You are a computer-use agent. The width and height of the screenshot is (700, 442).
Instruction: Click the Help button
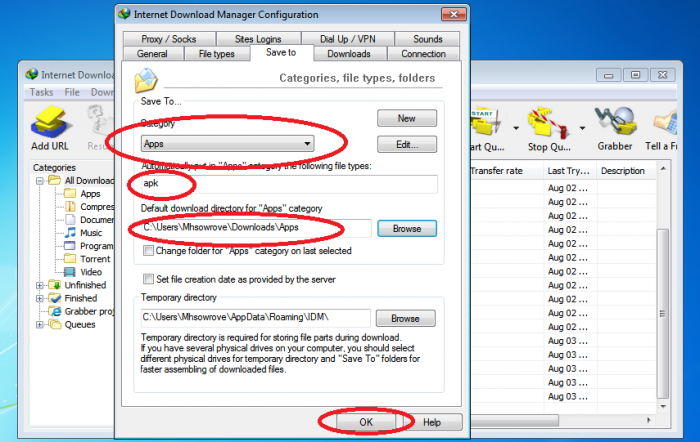(432, 422)
